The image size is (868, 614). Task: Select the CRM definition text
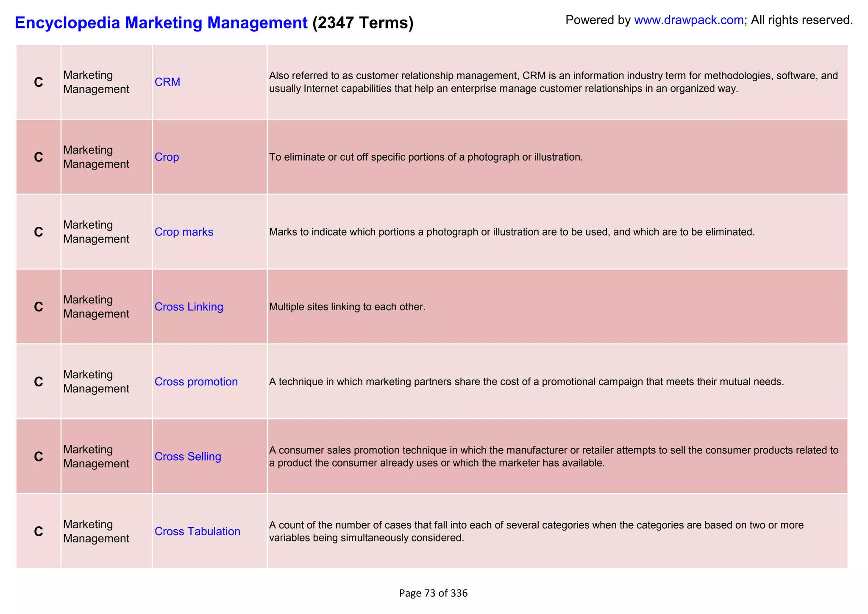pos(554,82)
